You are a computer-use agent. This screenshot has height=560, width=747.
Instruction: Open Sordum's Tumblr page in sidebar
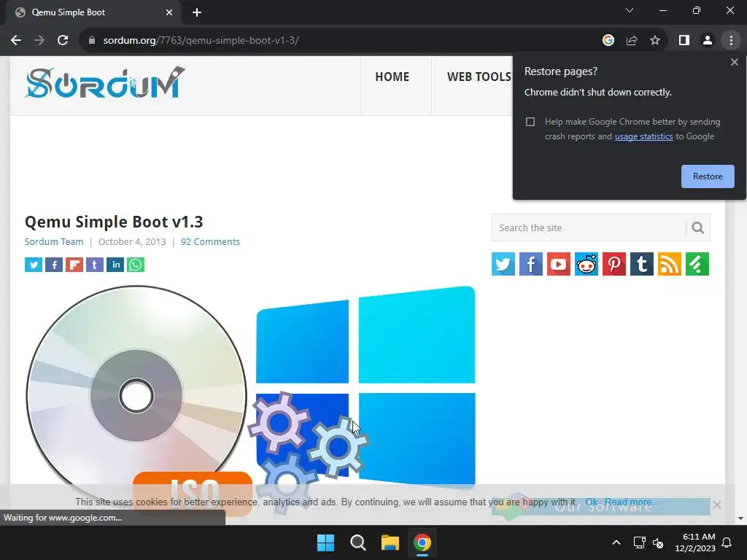(642, 264)
